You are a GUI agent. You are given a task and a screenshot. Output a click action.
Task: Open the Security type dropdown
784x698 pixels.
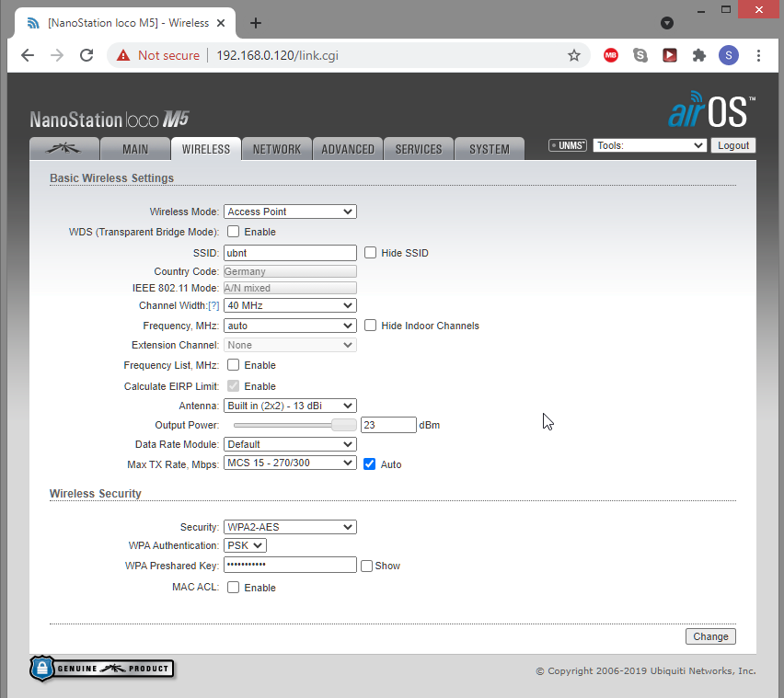(x=290, y=527)
